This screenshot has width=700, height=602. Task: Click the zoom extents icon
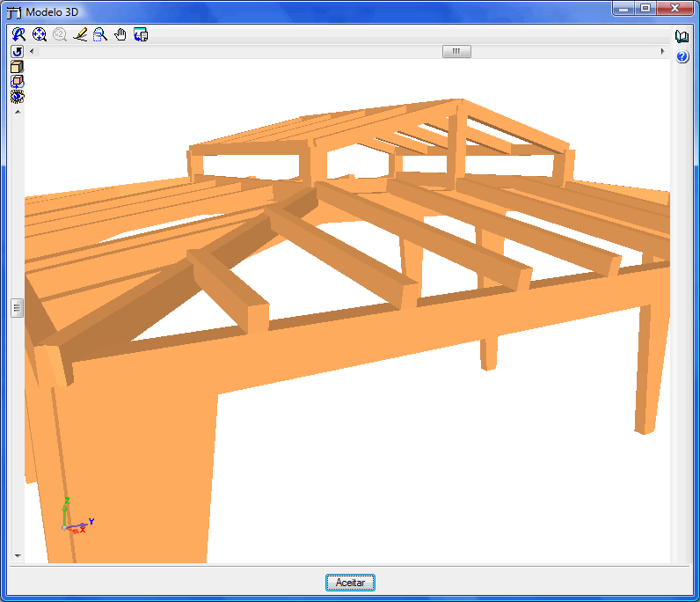pyautogui.click(x=40, y=34)
